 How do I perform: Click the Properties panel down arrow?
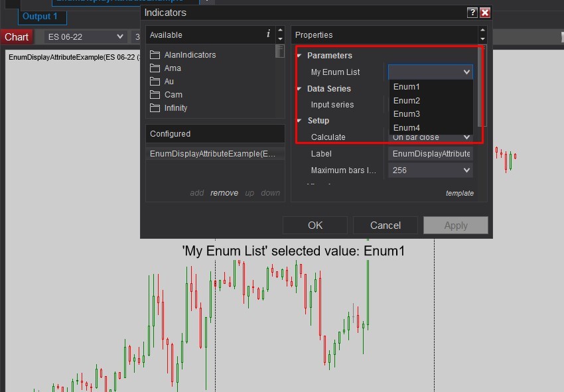pos(482,39)
